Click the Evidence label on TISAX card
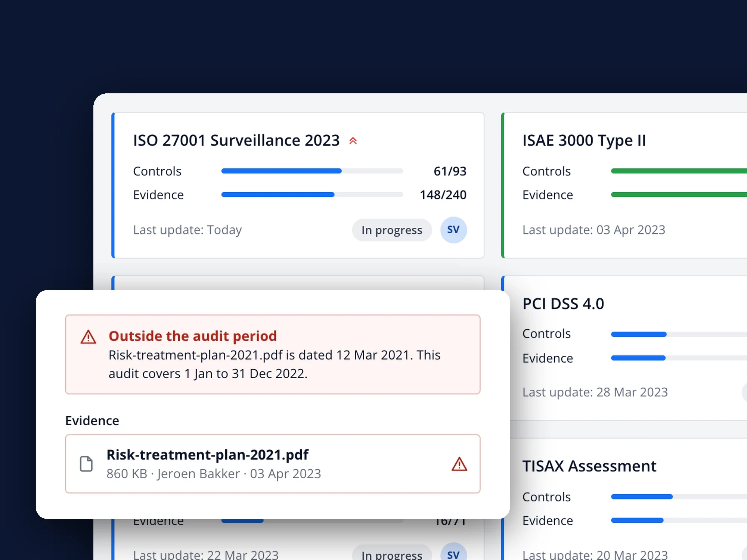Viewport: 747px width, 560px height. [548, 520]
